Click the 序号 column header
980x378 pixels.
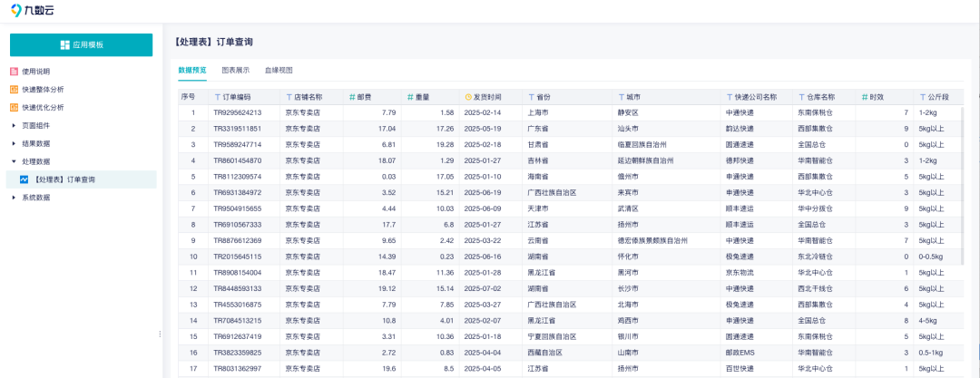click(188, 98)
